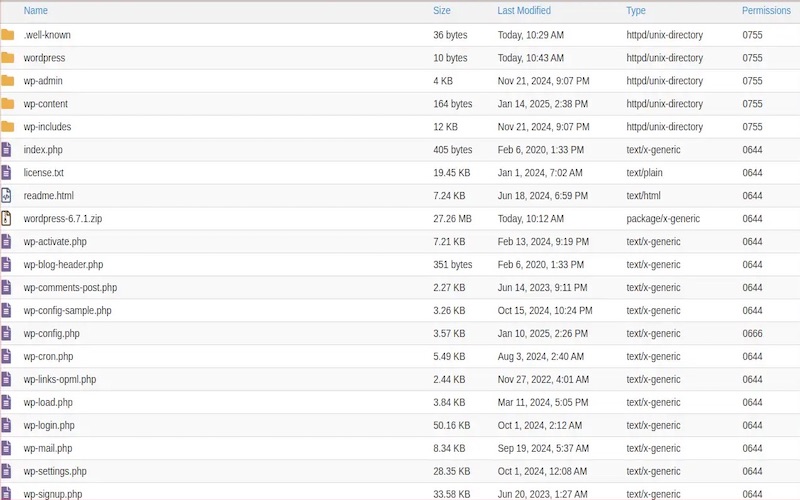Click the wp-includes folder icon
Screen dimensions: 800x500
8,127
